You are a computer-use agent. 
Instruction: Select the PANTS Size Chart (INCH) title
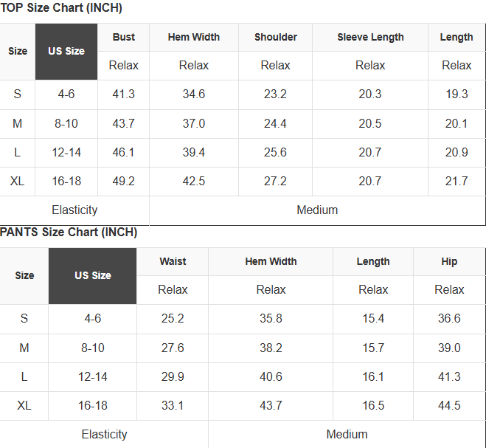pos(69,232)
